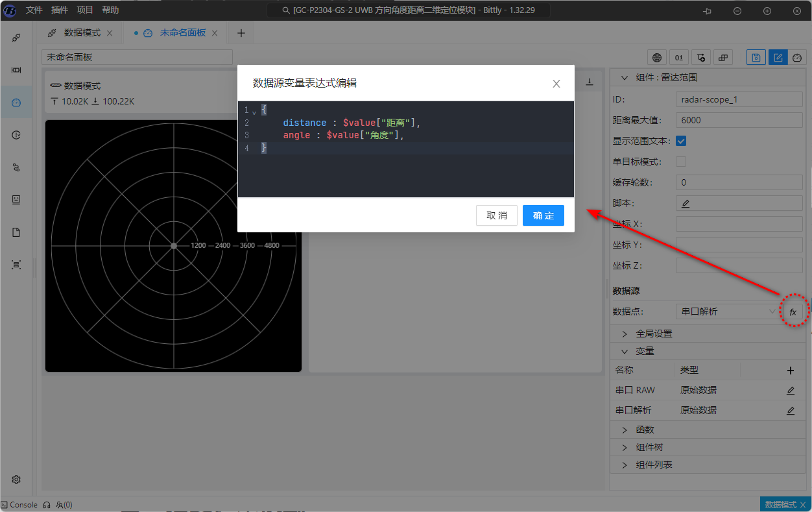Edit the 串口 RAW variable via pencil icon
The image size is (812, 512).
tap(790, 391)
